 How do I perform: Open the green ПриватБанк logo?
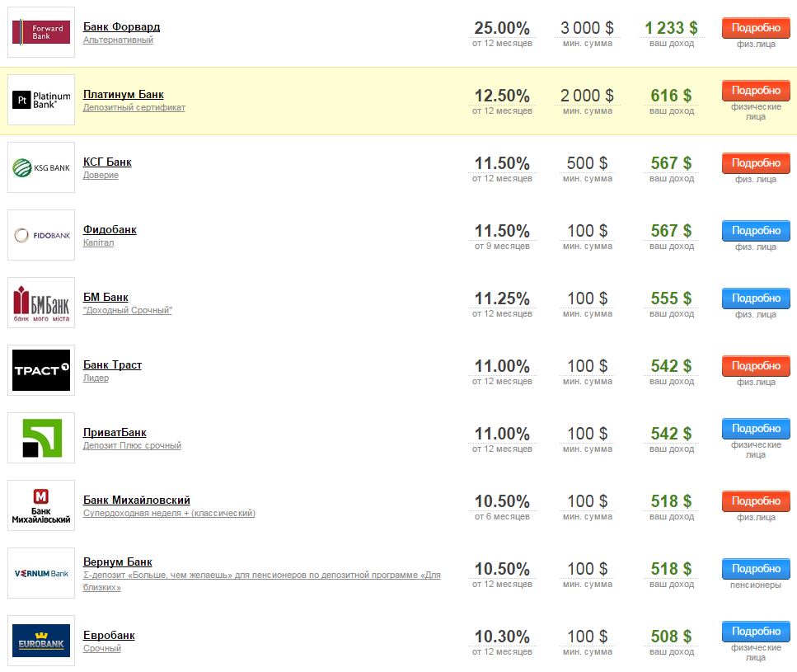pyautogui.click(x=41, y=438)
